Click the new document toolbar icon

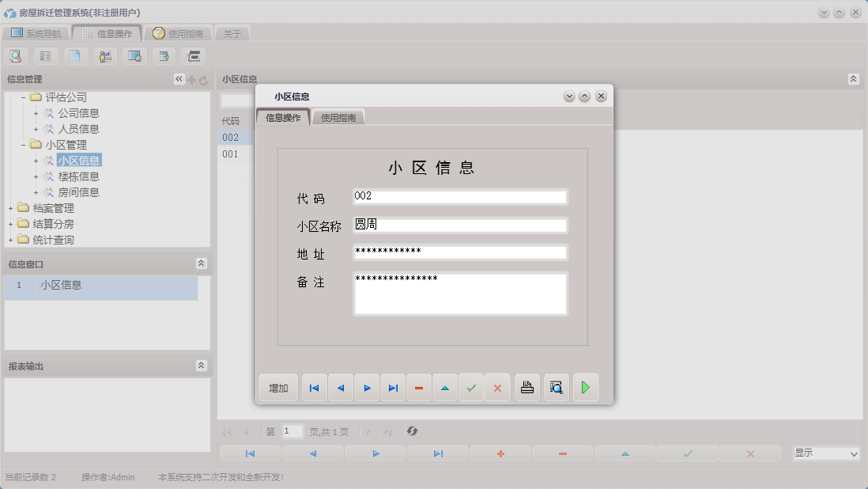tap(76, 56)
